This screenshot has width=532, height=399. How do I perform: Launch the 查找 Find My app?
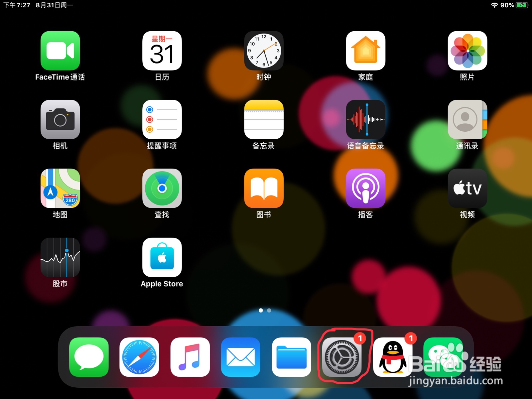click(x=162, y=188)
